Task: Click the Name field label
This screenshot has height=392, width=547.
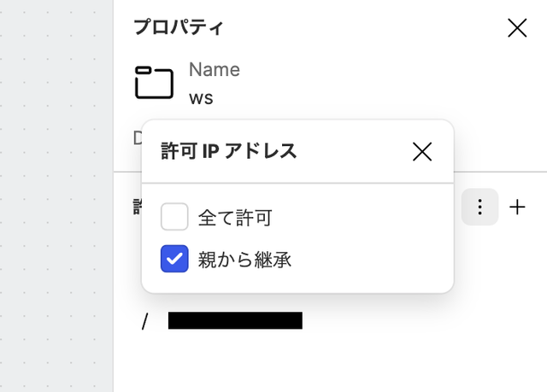Action: (x=215, y=69)
